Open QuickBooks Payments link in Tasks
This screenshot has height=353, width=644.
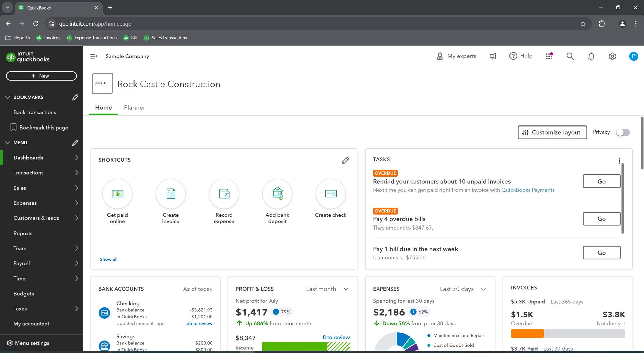528,190
